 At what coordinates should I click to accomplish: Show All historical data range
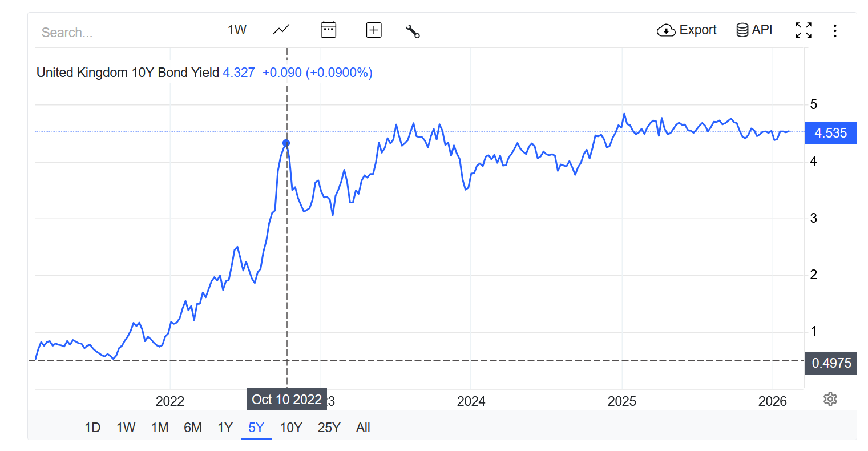click(363, 428)
